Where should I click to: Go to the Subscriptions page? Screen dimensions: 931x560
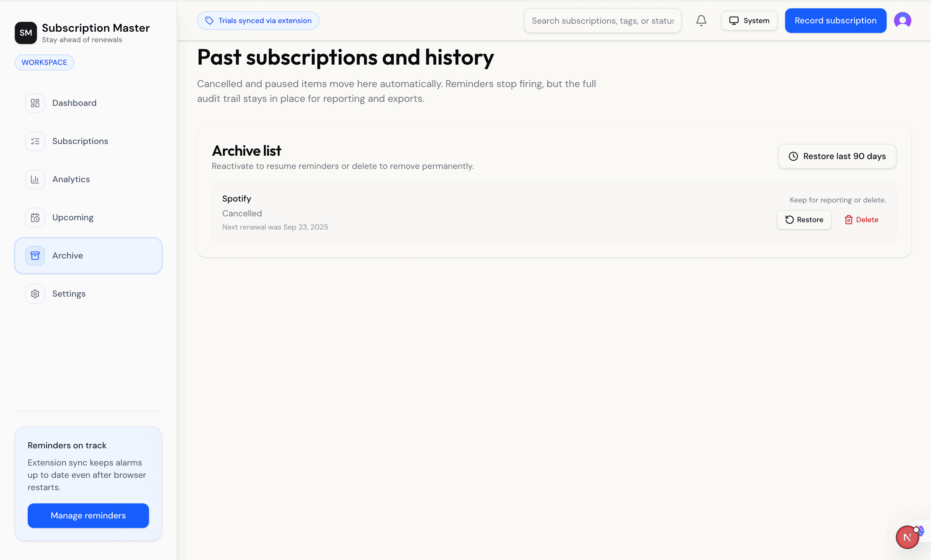[80, 141]
